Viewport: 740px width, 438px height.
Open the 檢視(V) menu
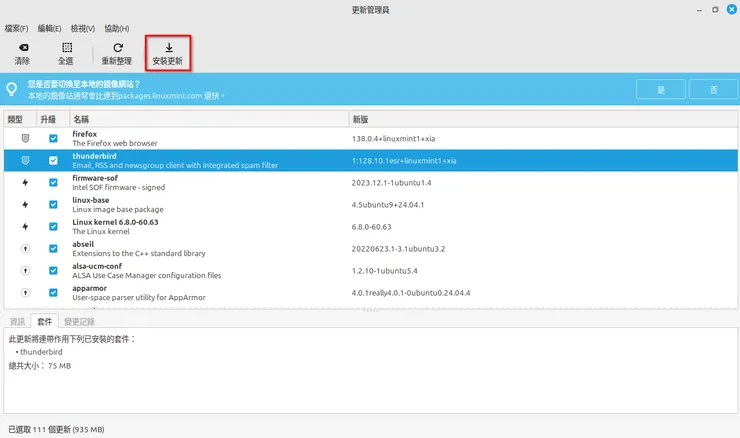tap(83, 28)
